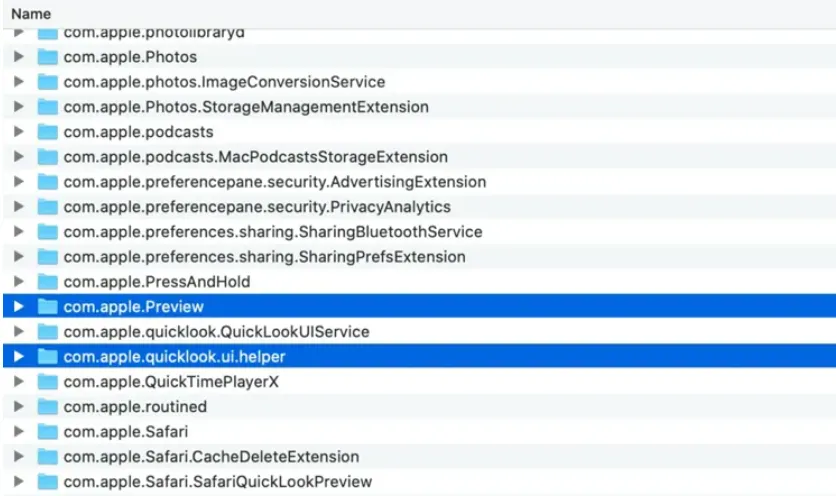Select com.apple.Safari.CacheDeleteExtension row
Image resolution: width=836 pixels, height=496 pixels.
(x=211, y=457)
